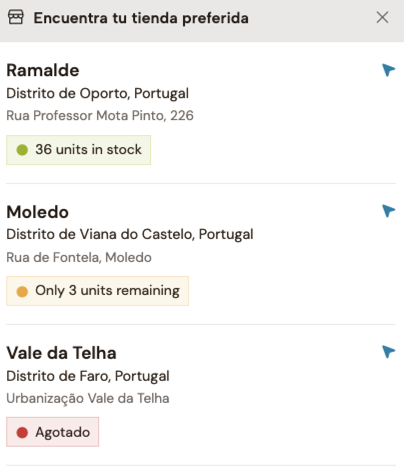The image size is (404, 469).
Task: Click the store icon in header
Action: pos(16,17)
